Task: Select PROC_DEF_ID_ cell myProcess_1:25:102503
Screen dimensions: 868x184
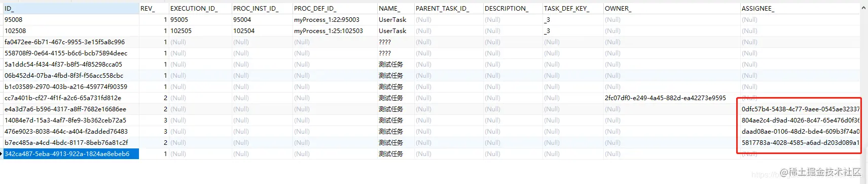Action: [335, 31]
